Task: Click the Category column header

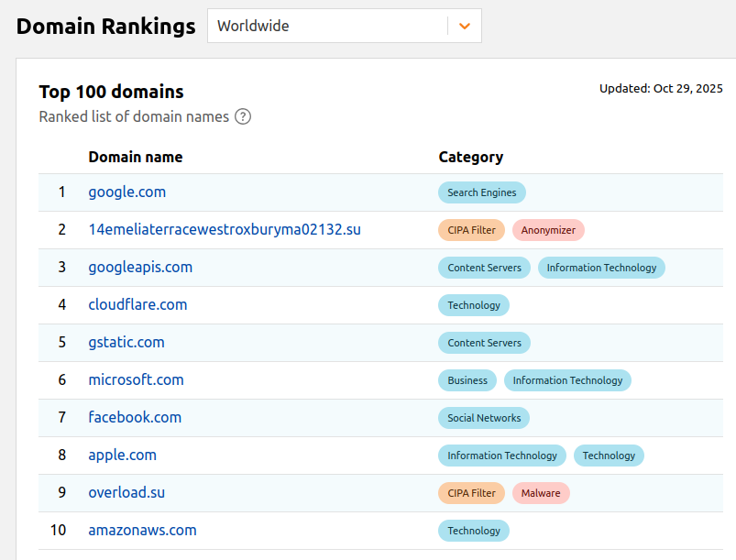Action: tap(470, 157)
